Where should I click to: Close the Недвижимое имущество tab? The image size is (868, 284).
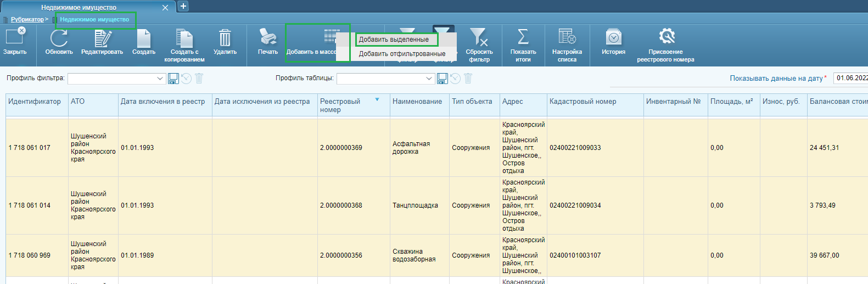(x=165, y=8)
